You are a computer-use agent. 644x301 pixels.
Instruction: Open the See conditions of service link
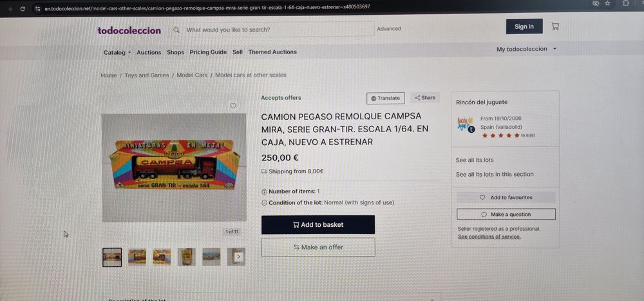coord(489,237)
